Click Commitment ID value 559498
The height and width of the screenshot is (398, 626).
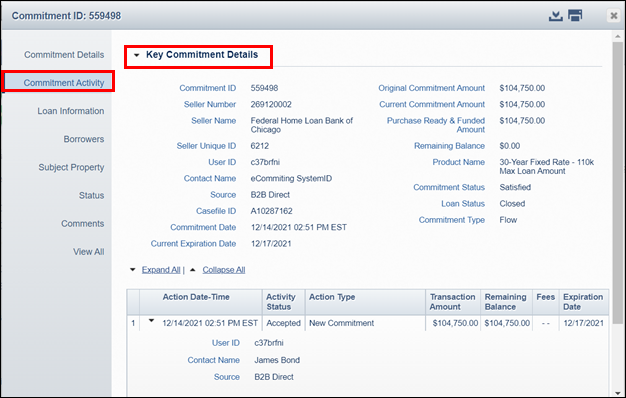pos(264,88)
